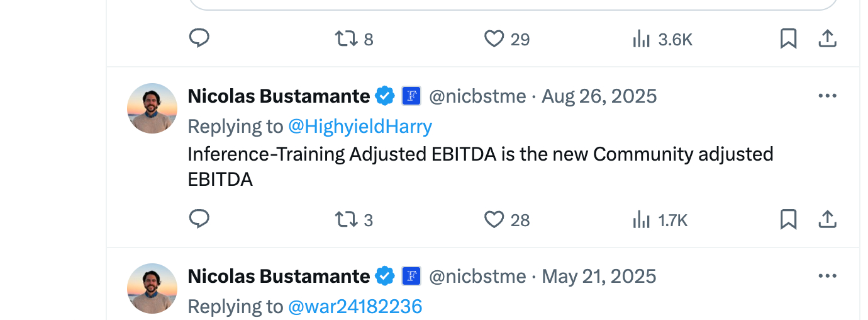
Task: Click the blue affiliation badge on Aug 26 tweet
Action: pyautogui.click(x=411, y=96)
